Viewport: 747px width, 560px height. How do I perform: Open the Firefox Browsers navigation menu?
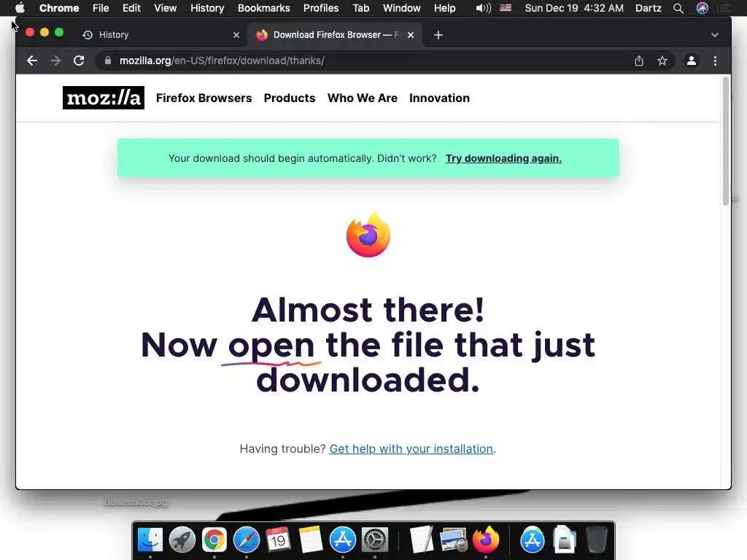coord(204,98)
